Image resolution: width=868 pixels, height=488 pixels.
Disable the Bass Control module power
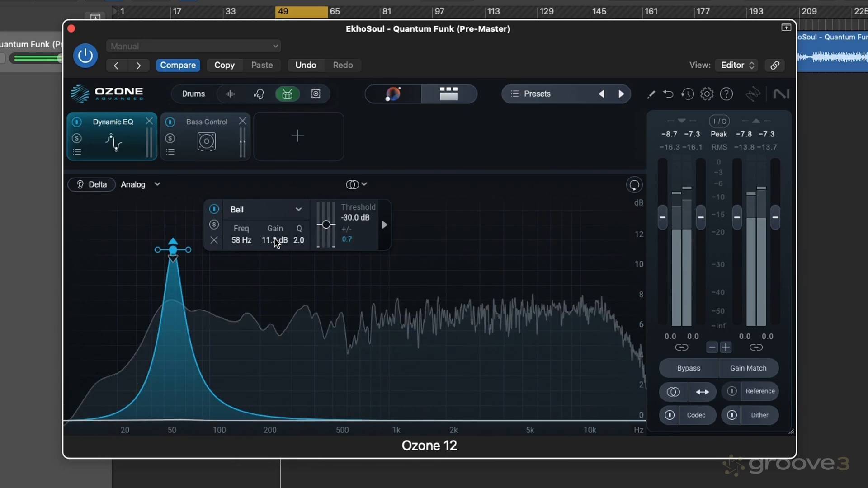coord(170,122)
